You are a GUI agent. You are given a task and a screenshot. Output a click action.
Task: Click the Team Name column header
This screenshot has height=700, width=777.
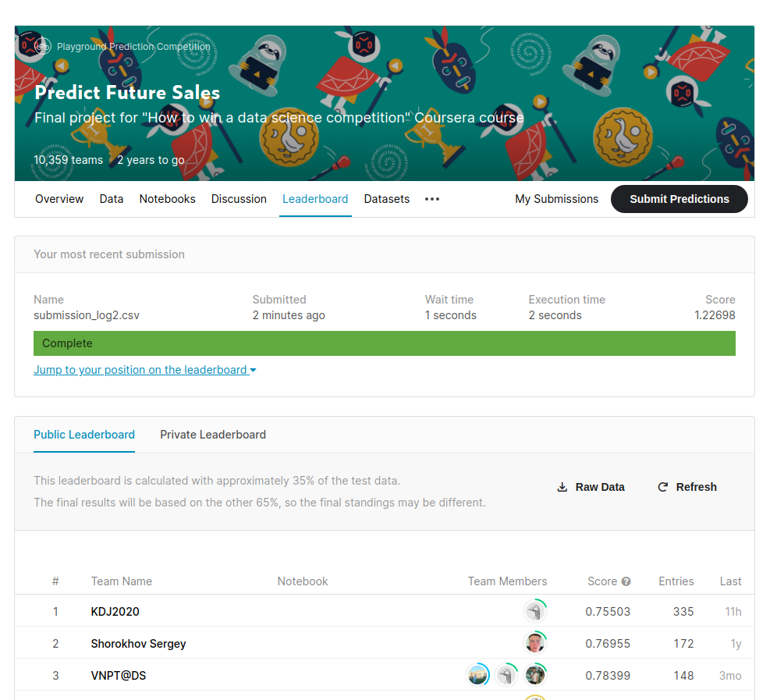(x=122, y=581)
